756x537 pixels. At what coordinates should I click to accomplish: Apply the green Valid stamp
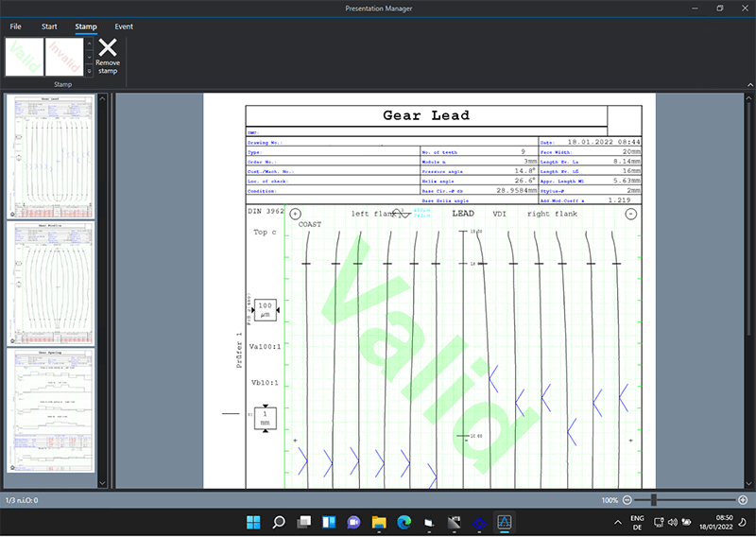coord(25,57)
